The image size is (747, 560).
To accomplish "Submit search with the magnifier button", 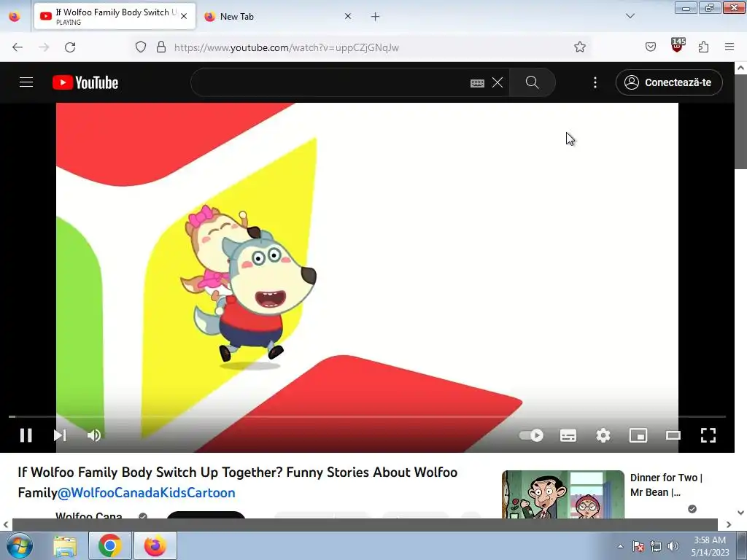I will pyautogui.click(x=532, y=82).
